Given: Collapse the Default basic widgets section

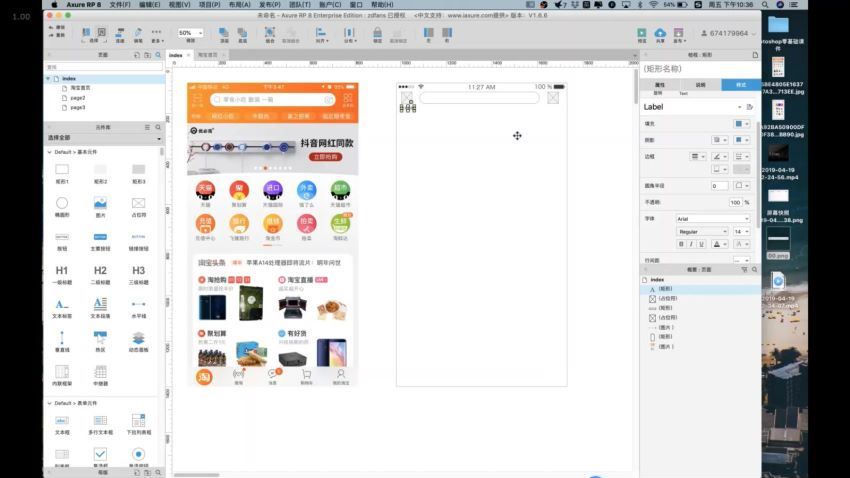Looking at the screenshot, I should pos(49,152).
